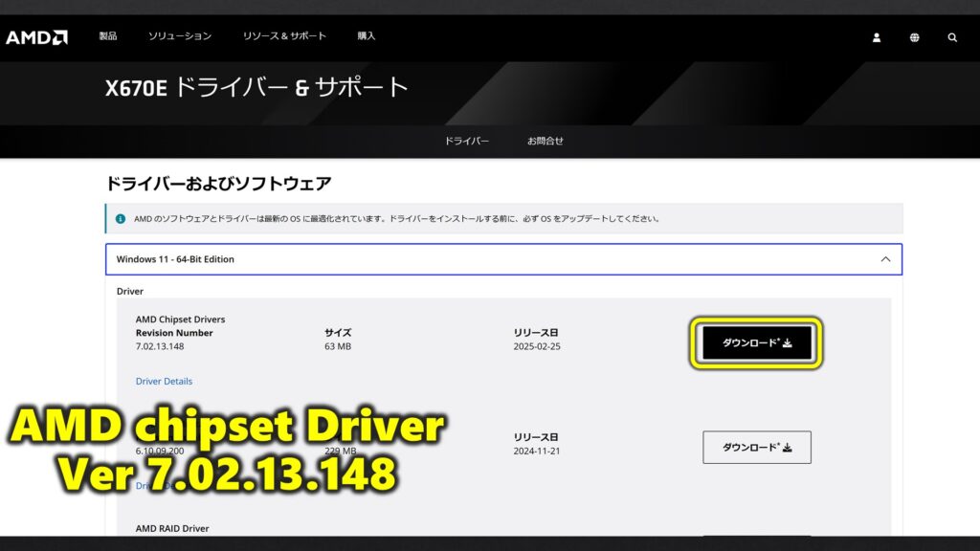The image size is (980, 551).
Task: Click the info icon in the notice banner
Action: tap(121, 219)
